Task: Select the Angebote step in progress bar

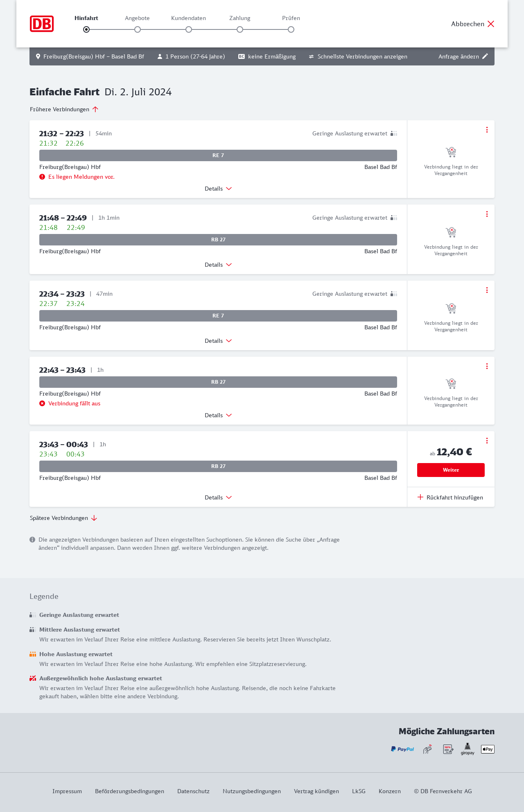Action: pos(138,29)
